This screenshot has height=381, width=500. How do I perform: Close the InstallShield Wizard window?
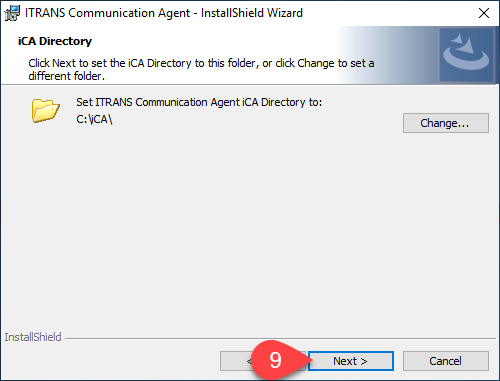click(x=484, y=13)
